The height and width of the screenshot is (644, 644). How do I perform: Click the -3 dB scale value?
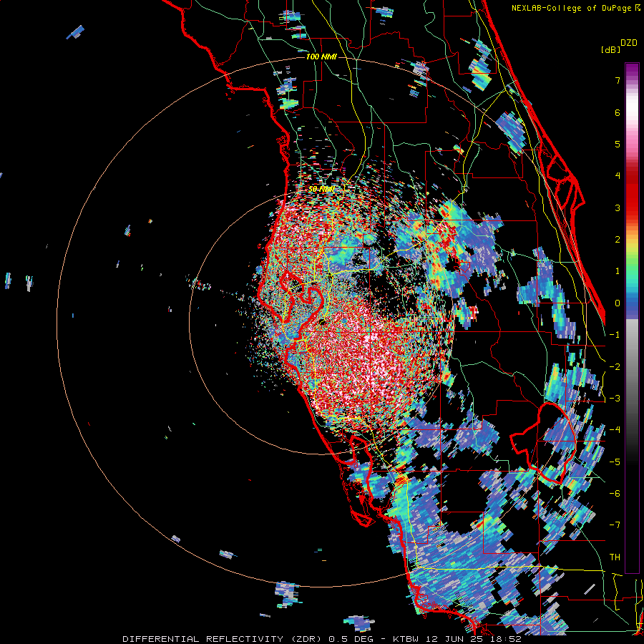click(615, 399)
